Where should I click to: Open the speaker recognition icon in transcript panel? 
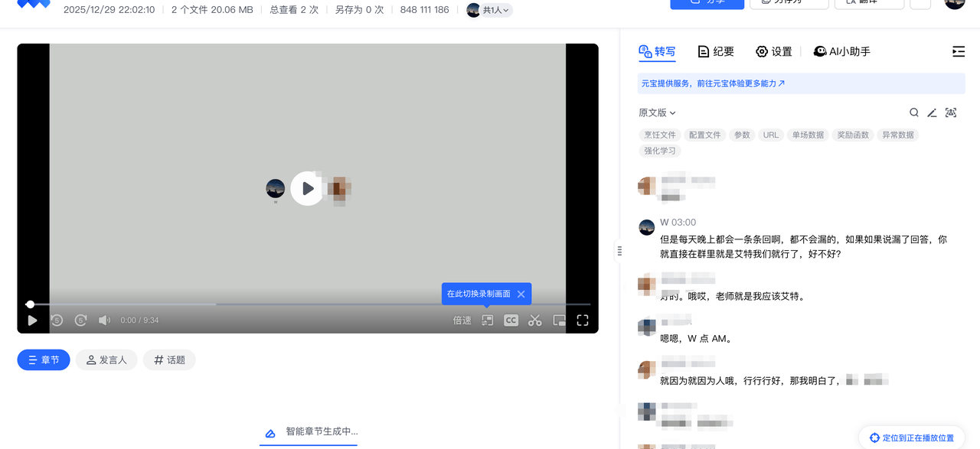click(x=950, y=112)
